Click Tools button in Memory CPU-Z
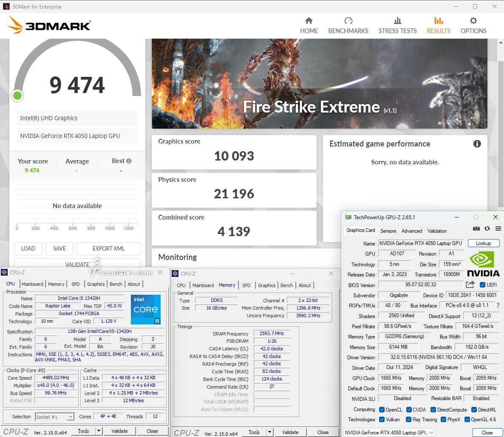Viewport: 504px width, 437px height. click(254, 432)
